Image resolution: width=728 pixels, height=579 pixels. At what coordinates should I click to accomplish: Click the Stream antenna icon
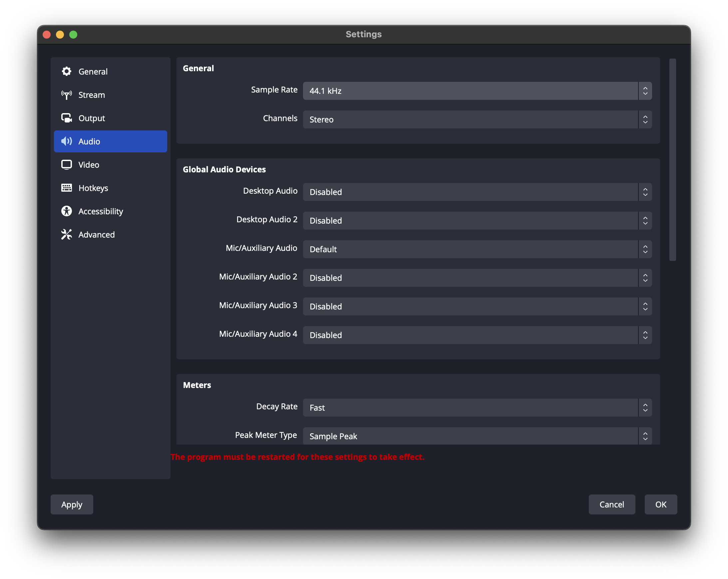point(67,95)
